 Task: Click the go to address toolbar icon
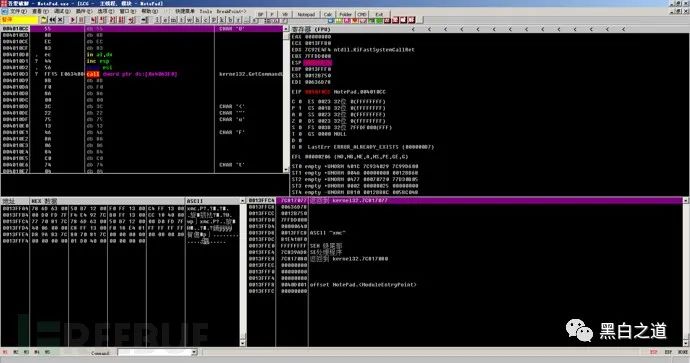144,20
